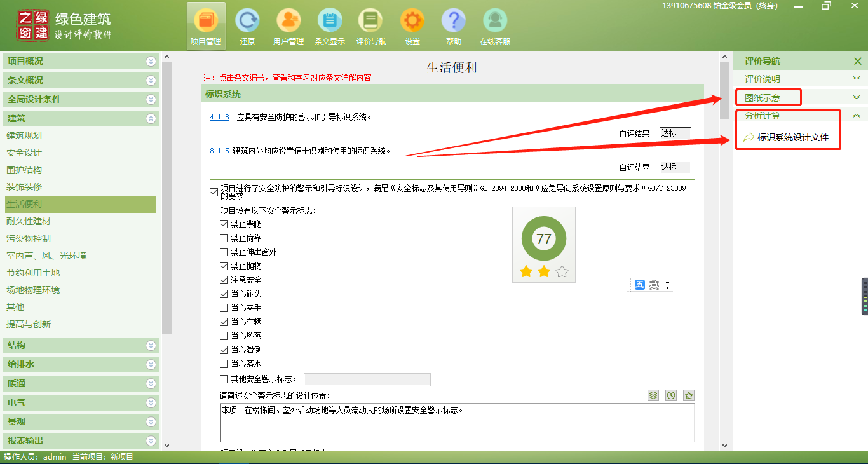Check 禁止倚靠 checkbox
The height and width of the screenshot is (464, 868).
[x=224, y=238]
